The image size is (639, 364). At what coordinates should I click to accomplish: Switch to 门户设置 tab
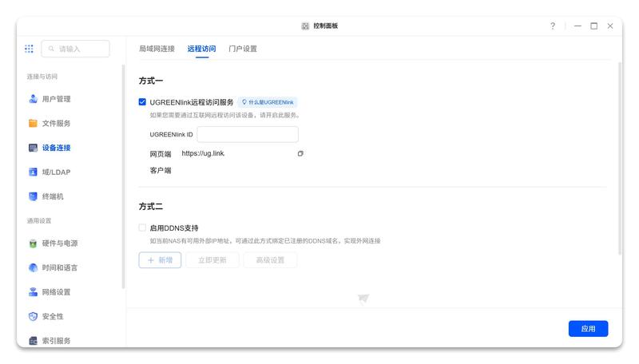click(243, 49)
